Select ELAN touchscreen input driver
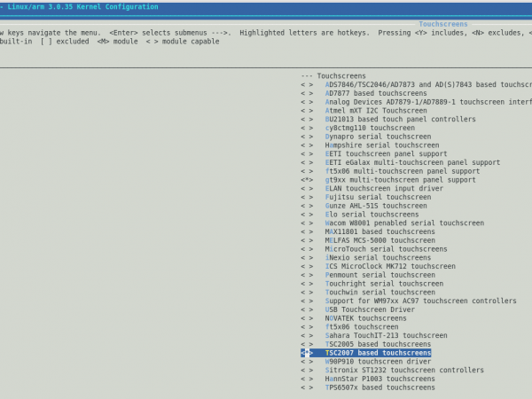This screenshot has width=532, height=399. click(384, 188)
